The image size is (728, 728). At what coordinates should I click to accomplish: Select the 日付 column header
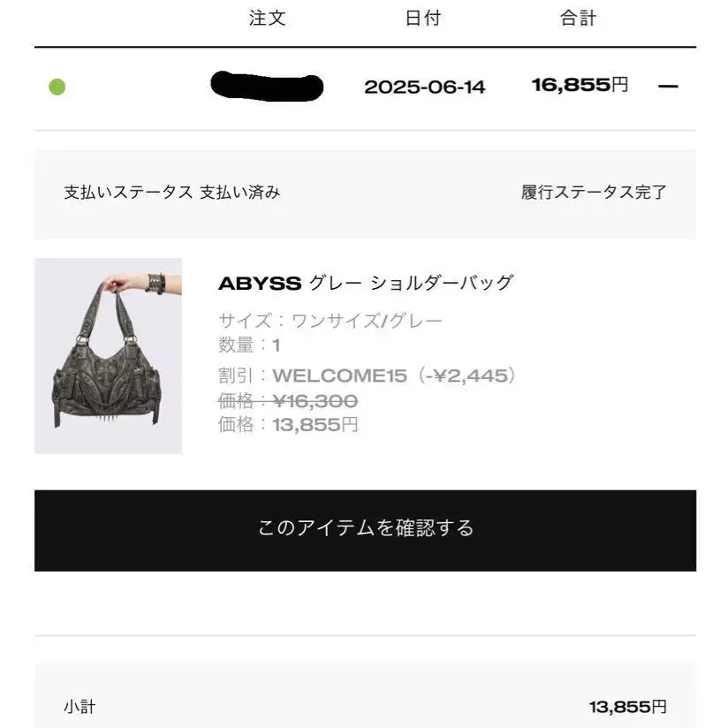[x=422, y=18]
